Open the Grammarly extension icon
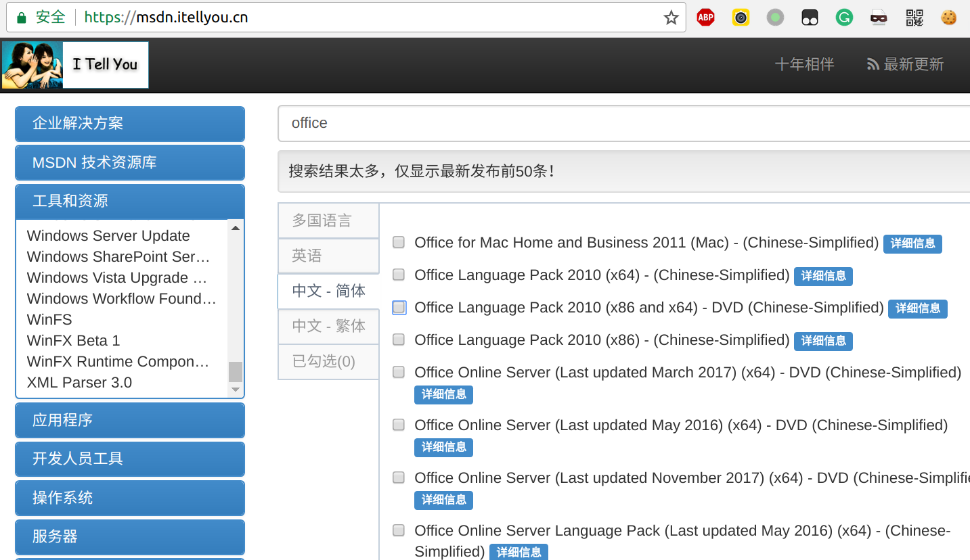The image size is (970, 560). (844, 18)
